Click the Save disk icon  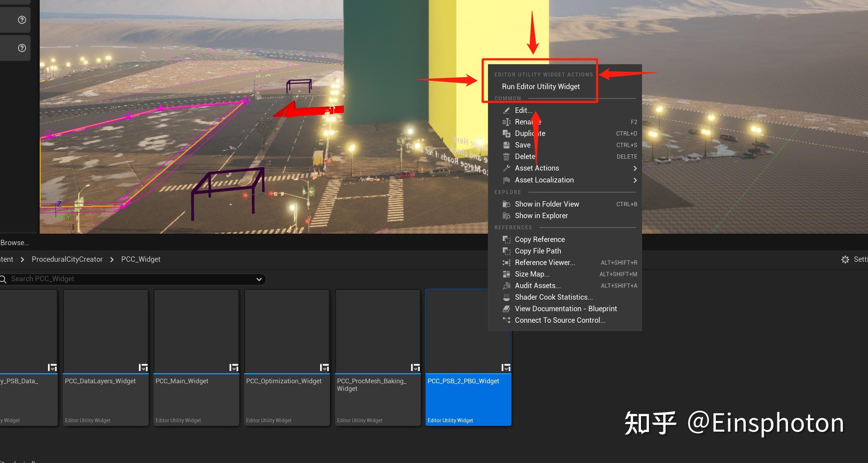tap(506, 145)
